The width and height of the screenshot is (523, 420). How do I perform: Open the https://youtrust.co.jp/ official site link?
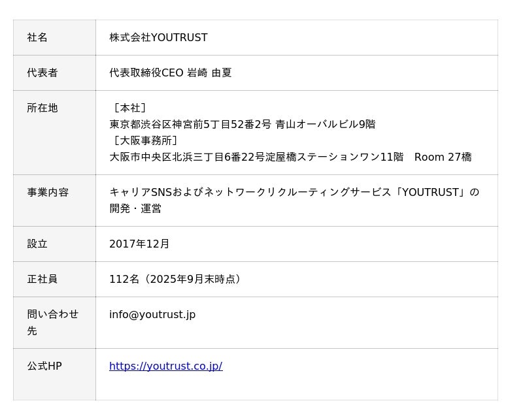click(165, 366)
